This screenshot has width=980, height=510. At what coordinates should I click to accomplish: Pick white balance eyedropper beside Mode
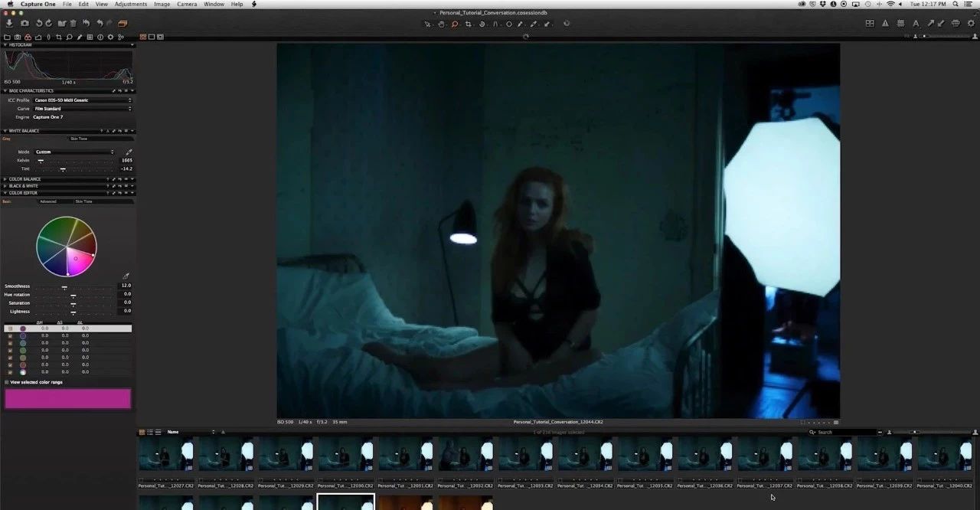pos(129,152)
